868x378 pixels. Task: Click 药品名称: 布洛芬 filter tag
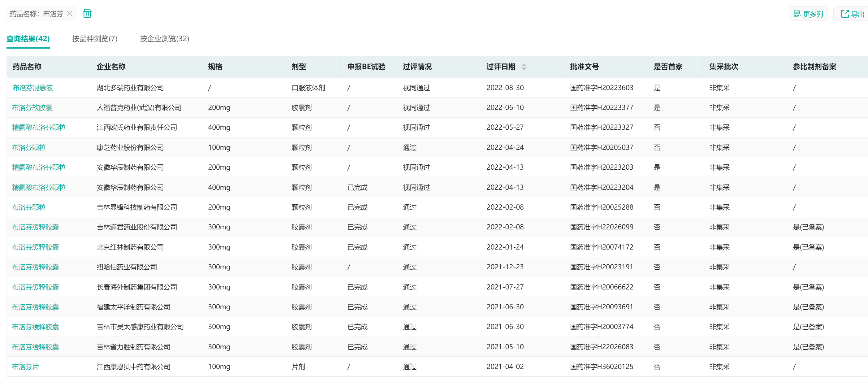37,14
